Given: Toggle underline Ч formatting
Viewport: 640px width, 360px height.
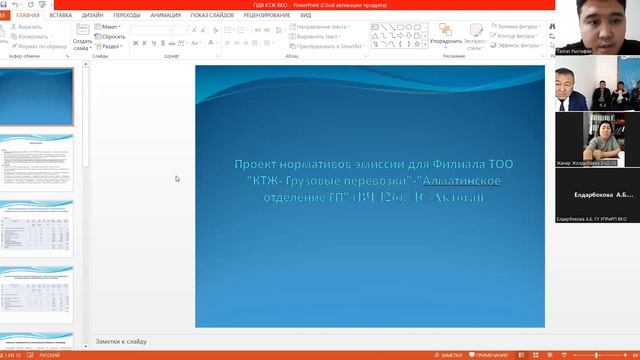Looking at the screenshot, I should click(153, 43).
